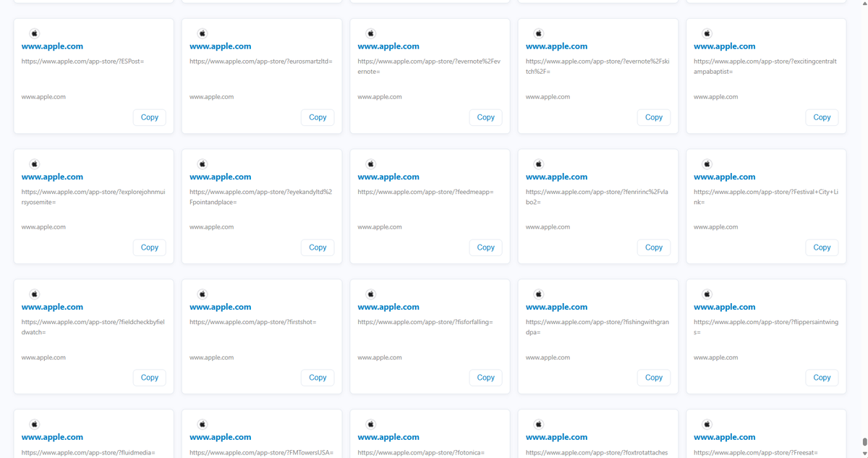This screenshot has height=458, width=868.
Task: Open the www.apple.com title link on ESPost card
Action: (52, 46)
